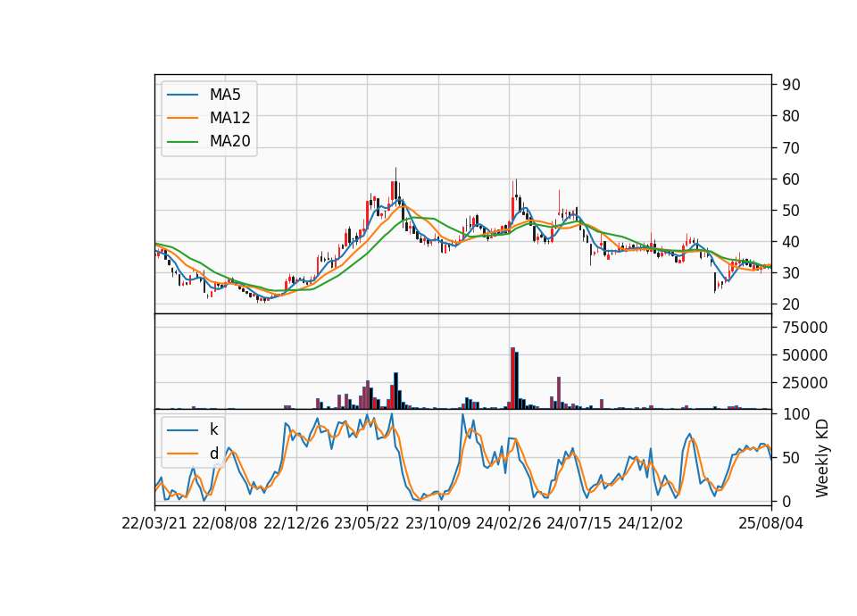Click the 25000 volume axis label
Image resolution: width=857 pixels, height=616 pixels.
[x=804, y=383]
